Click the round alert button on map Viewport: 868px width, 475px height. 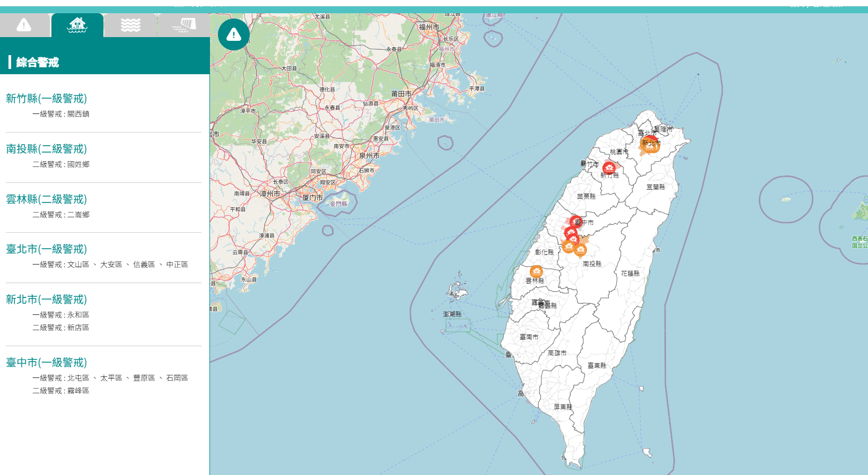coord(234,34)
